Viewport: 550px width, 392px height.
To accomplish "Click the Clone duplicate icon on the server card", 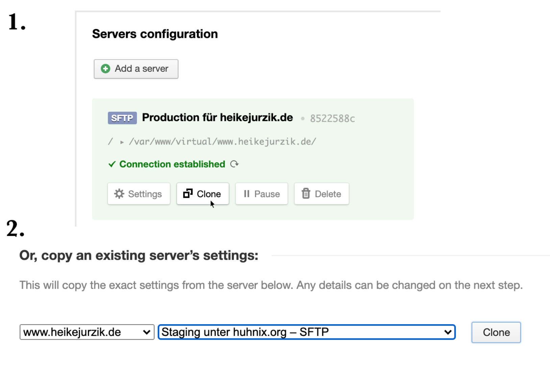I will 188,193.
